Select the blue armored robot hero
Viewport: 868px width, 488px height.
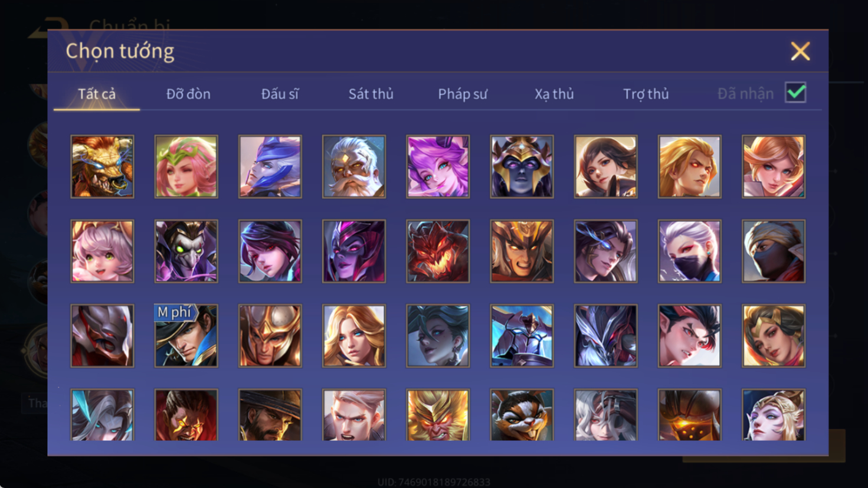(x=522, y=336)
